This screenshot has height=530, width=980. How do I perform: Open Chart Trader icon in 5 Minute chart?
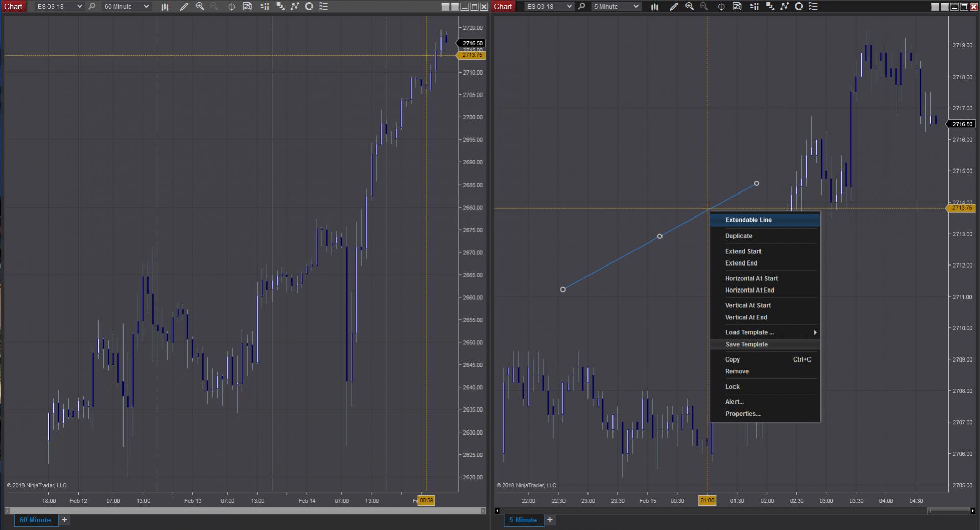point(754,7)
